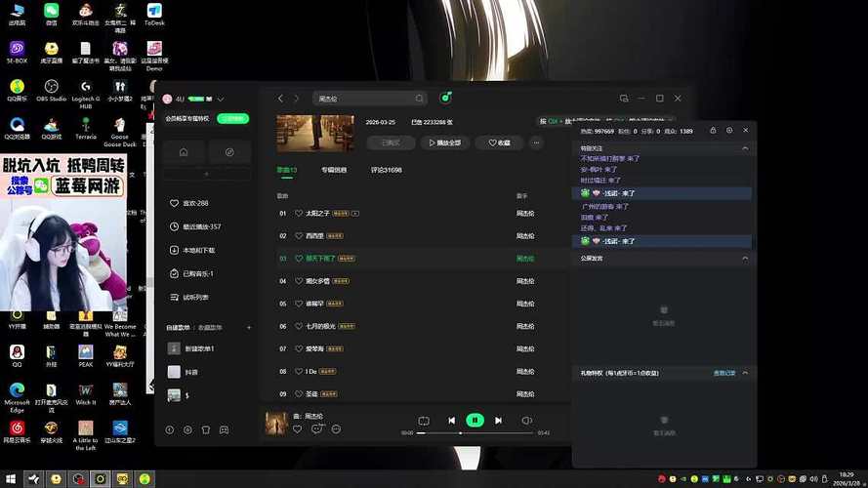Open the MV icon on track 01

click(354, 214)
